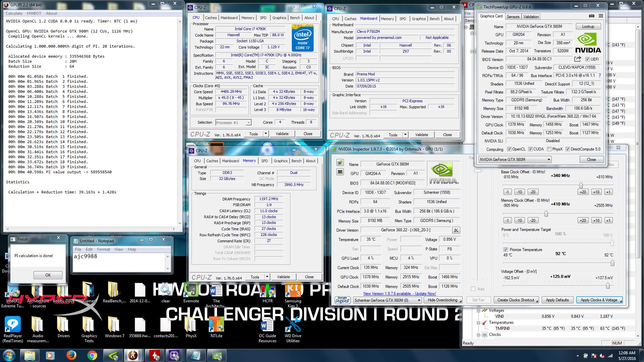Screen dimensions: 644x362
Task: Click OK in the Finish dialog
Action: [48, 275]
